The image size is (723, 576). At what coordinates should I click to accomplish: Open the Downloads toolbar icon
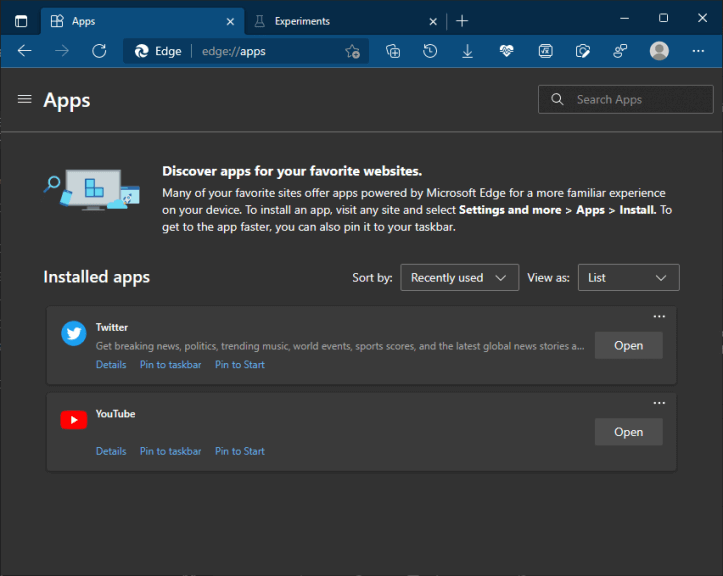467,51
